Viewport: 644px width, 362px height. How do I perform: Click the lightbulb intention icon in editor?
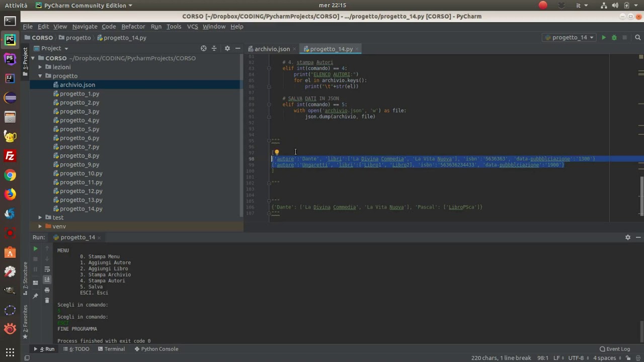[x=276, y=152]
